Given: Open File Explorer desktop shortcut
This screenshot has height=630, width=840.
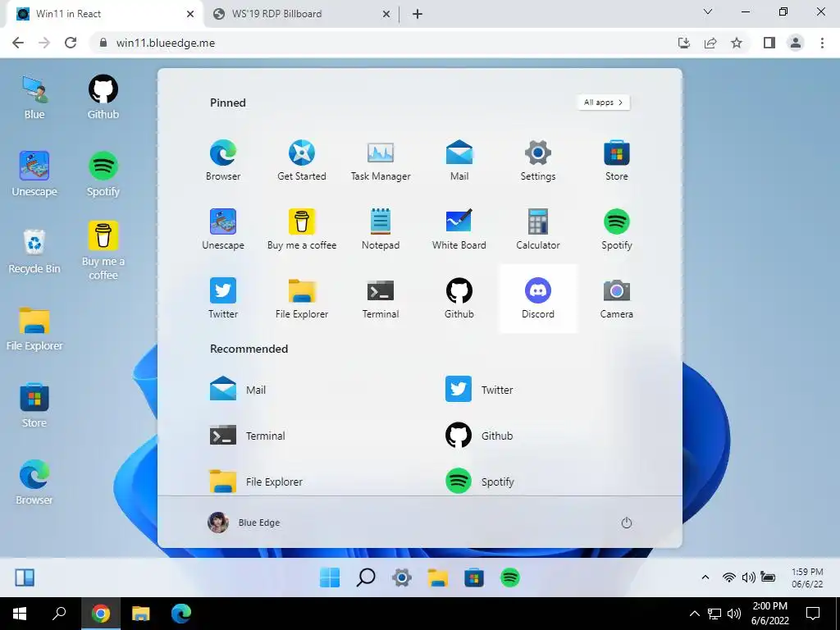Looking at the screenshot, I should 34,328.
